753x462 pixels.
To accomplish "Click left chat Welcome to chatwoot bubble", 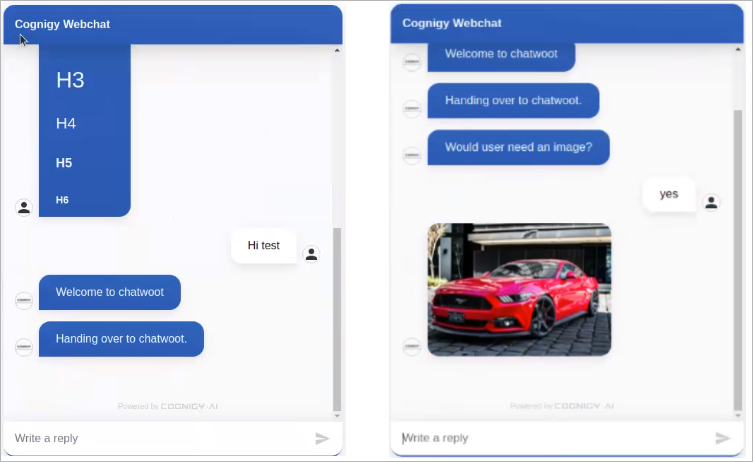I will pyautogui.click(x=110, y=292).
